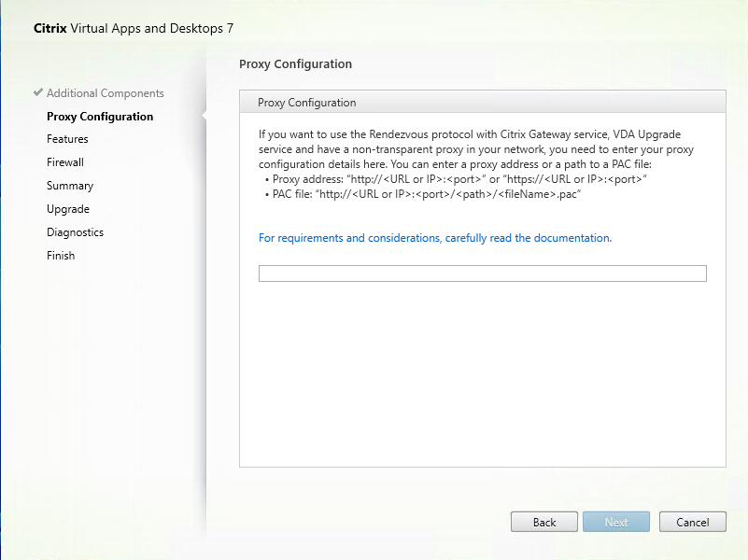Image resolution: width=748 pixels, height=560 pixels.
Task: Open the Diagnostics step
Action: 75,232
